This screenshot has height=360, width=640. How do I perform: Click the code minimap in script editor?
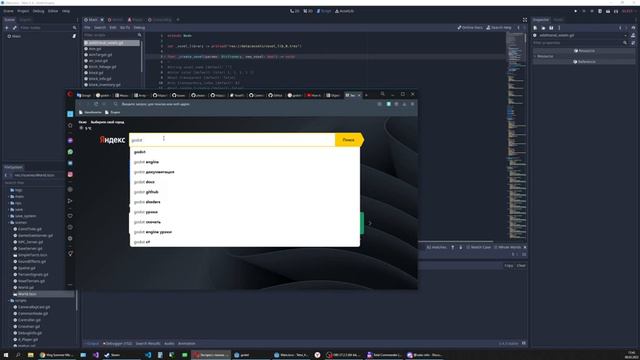pyautogui.click(x=516, y=135)
